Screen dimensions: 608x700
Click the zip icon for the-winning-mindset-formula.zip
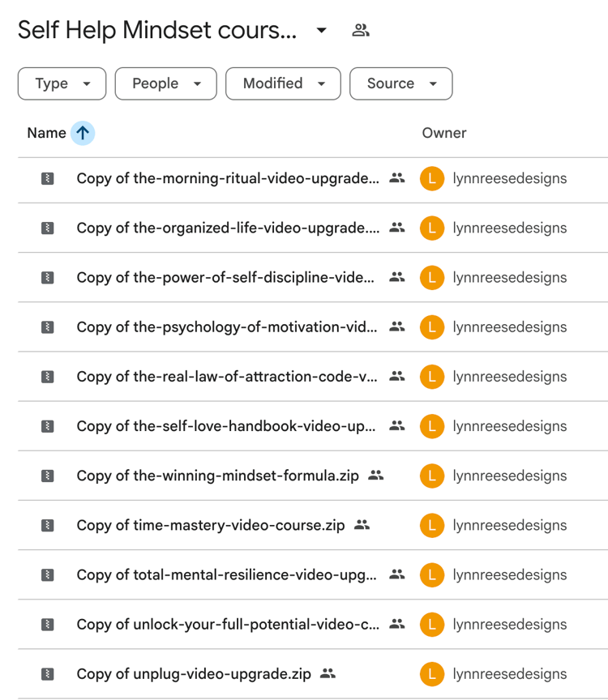(x=48, y=476)
